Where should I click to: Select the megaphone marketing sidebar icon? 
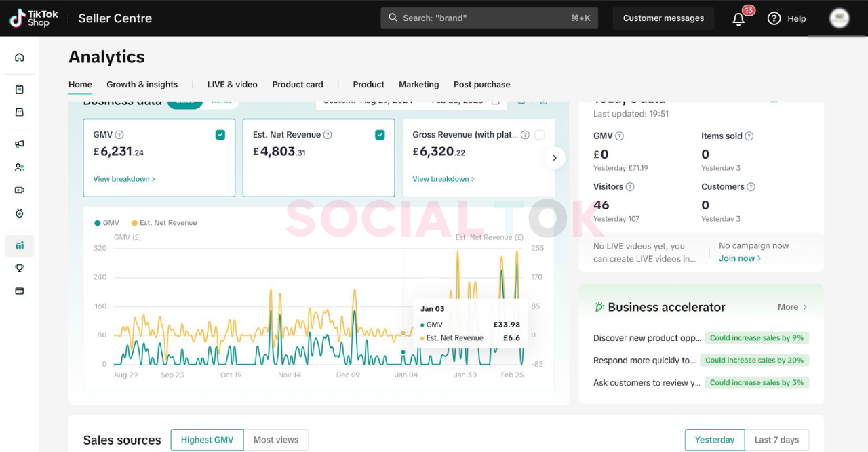pos(20,144)
